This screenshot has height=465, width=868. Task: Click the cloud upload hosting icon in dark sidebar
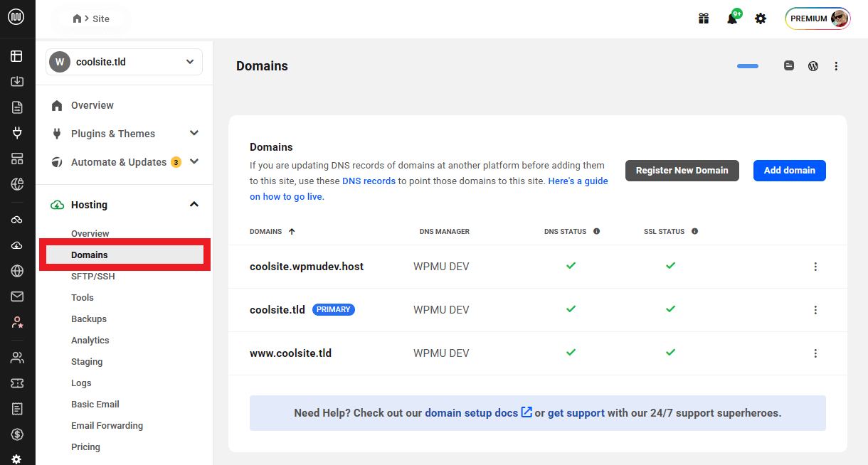(x=17, y=245)
